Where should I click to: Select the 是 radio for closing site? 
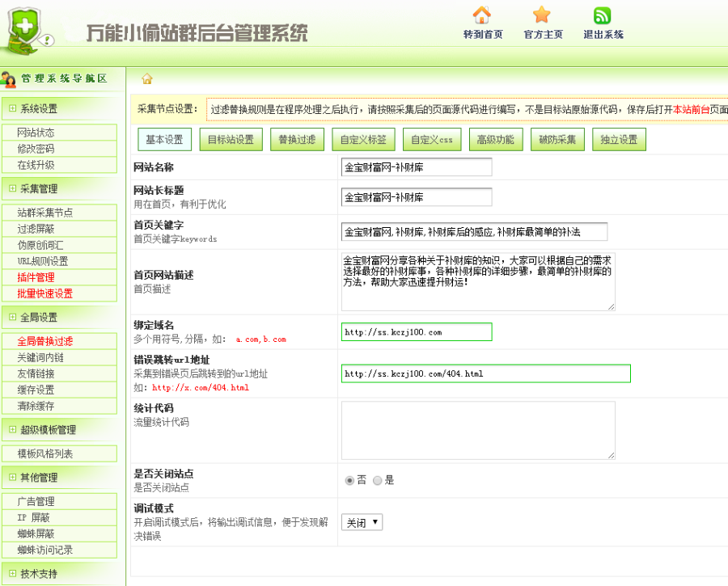pos(377,480)
